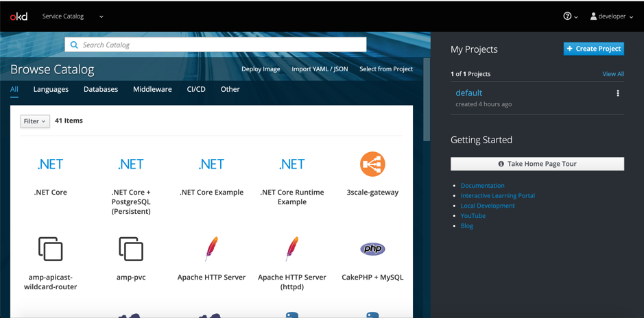Switch to the Databases tab
Screen dimensions: 644x318
coord(101,89)
